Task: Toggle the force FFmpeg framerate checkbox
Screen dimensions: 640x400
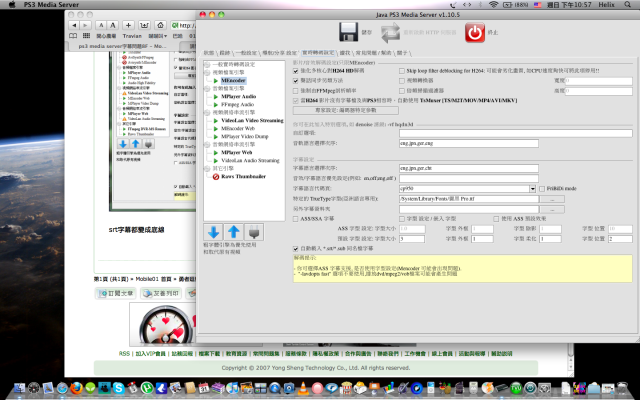Action: pos(296,91)
